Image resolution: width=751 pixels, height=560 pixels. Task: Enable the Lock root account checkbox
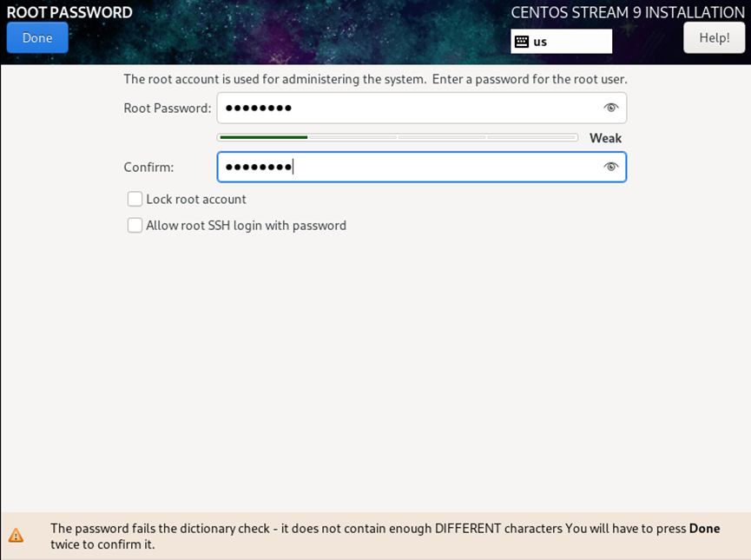coord(135,199)
